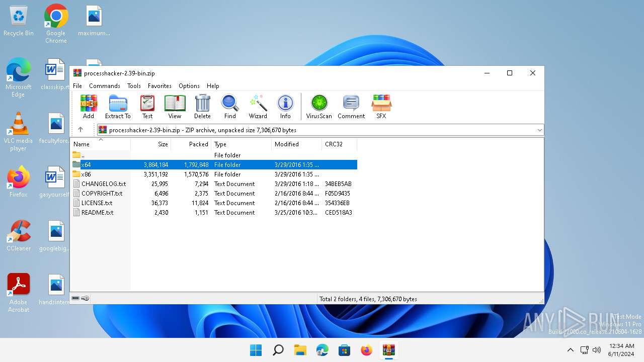
Task: Click the network icon in system tray
Action: click(585, 350)
